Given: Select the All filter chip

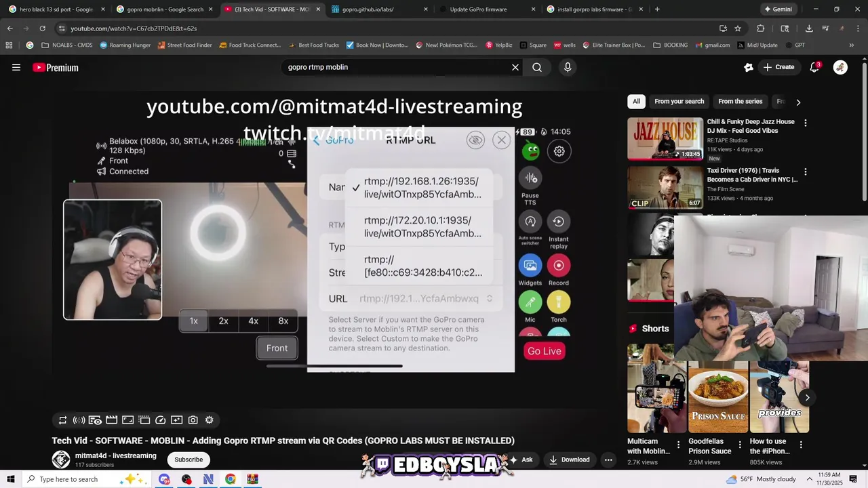Looking at the screenshot, I should coord(636,102).
